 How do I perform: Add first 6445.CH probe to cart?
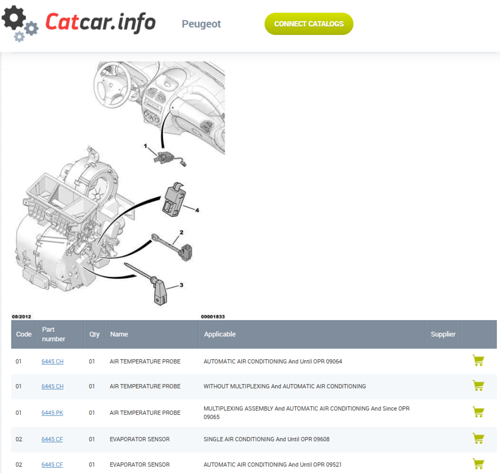coord(478,360)
